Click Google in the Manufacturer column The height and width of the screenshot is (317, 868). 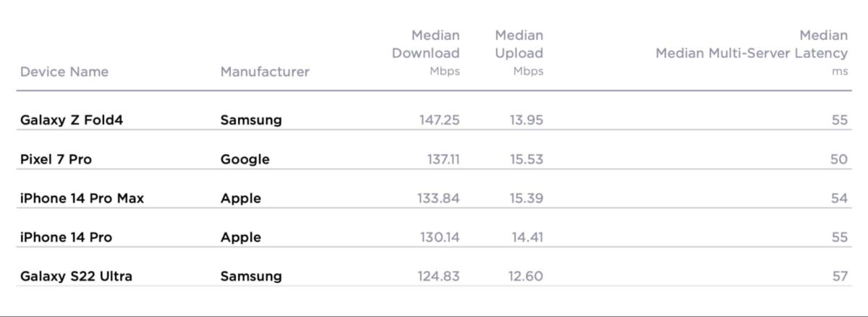tap(244, 159)
